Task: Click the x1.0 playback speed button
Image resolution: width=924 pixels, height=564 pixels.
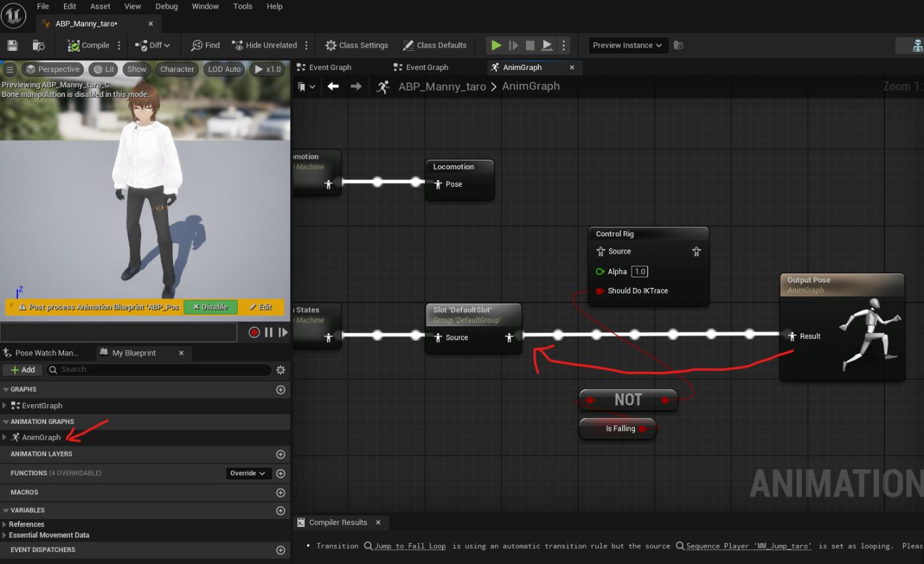Action: [x=267, y=69]
